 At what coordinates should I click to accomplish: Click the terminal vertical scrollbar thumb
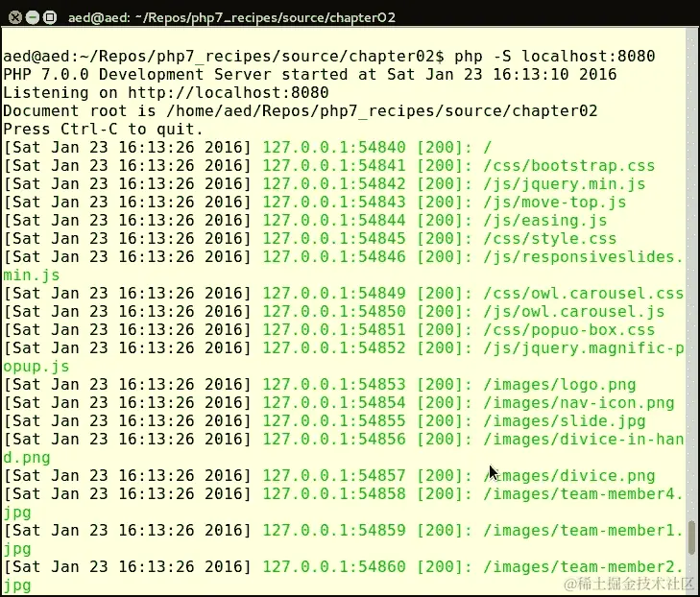(691, 537)
